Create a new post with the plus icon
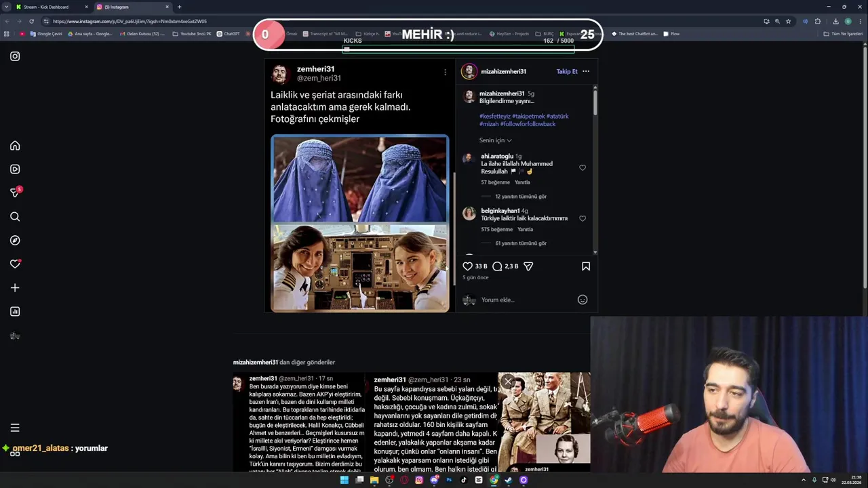The height and width of the screenshot is (488, 868). coord(15,288)
